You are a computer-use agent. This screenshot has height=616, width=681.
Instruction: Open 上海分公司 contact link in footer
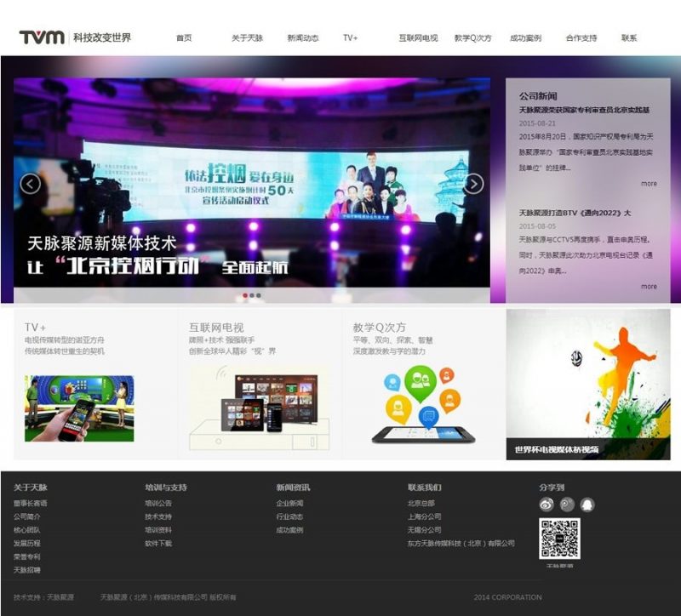tap(424, 516)
